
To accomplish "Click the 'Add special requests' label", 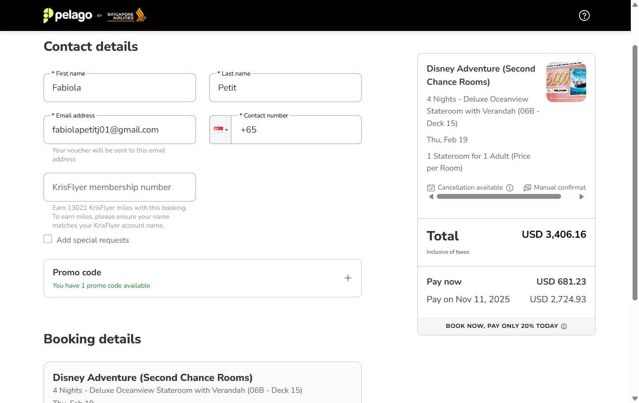I will coord(93,240).
